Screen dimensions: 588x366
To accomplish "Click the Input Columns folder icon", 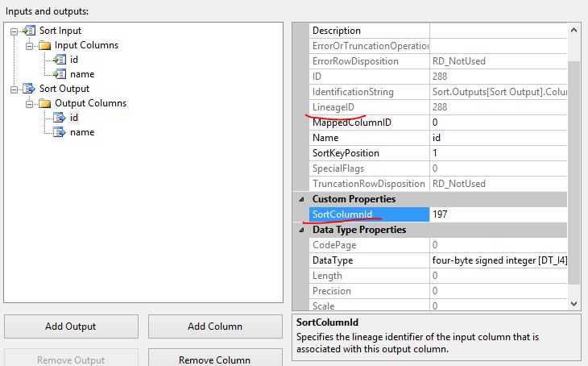I will pos(44,45).
